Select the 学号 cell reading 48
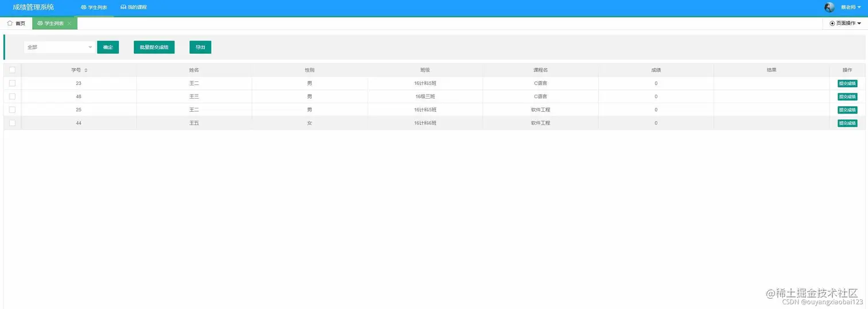The height and width of the screenshot is (309, 868). pyautogui.click(x=79, y=96)
